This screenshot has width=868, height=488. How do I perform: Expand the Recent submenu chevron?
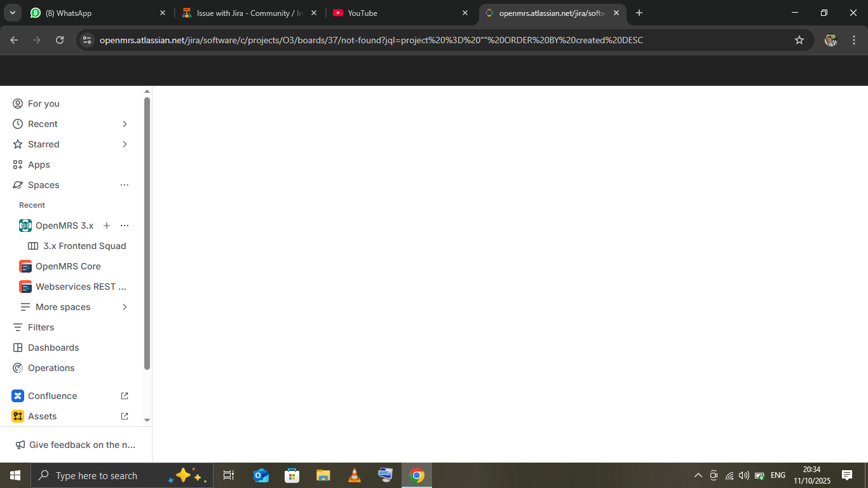click(125, 124)
